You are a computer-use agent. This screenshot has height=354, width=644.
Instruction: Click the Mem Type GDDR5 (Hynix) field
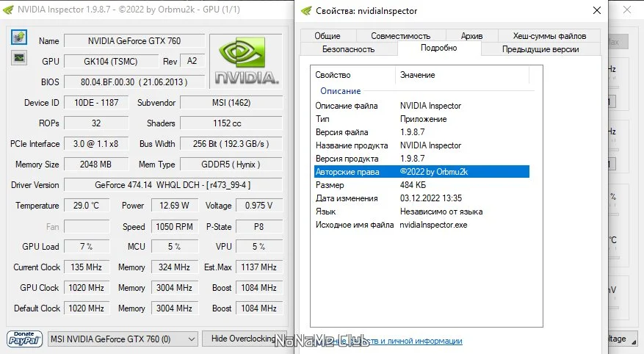click(x=231, y=165)
